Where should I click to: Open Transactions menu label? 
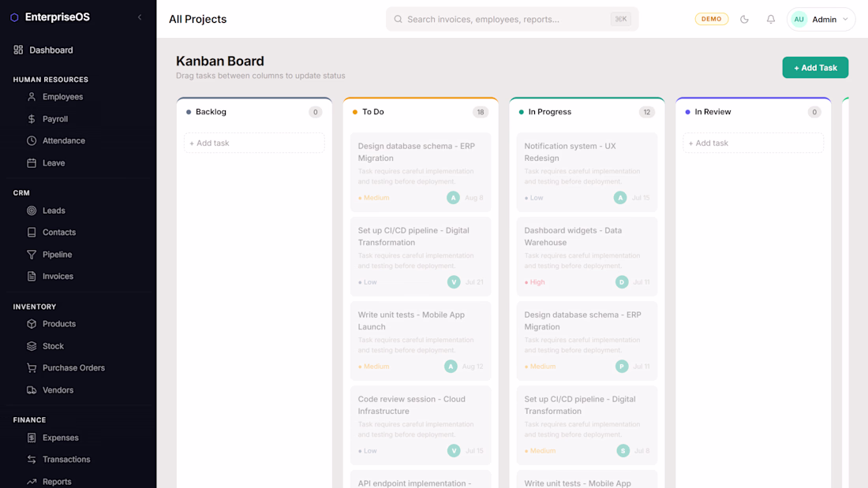(x=66, y=460)
